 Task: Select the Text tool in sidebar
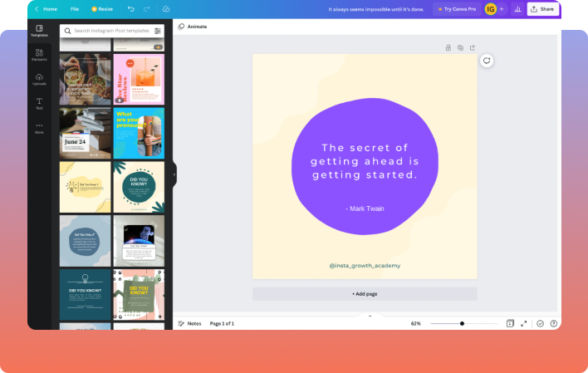coord(39,103)
